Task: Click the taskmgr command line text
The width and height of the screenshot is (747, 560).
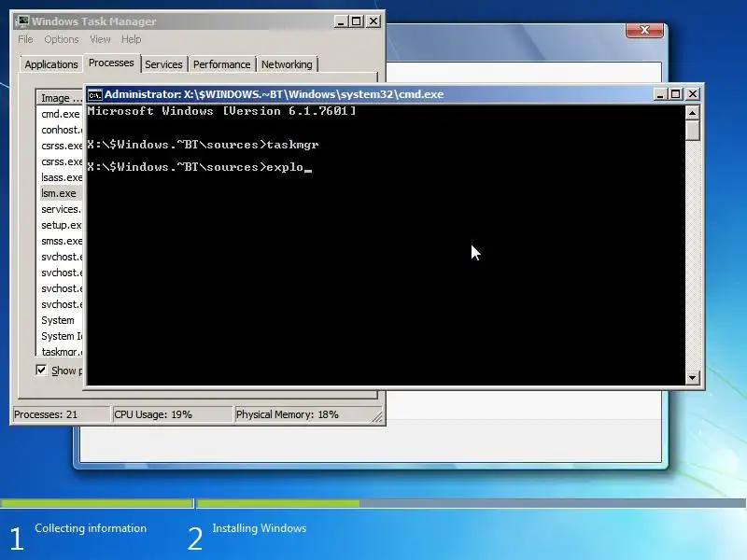Action: pos(203,145)
